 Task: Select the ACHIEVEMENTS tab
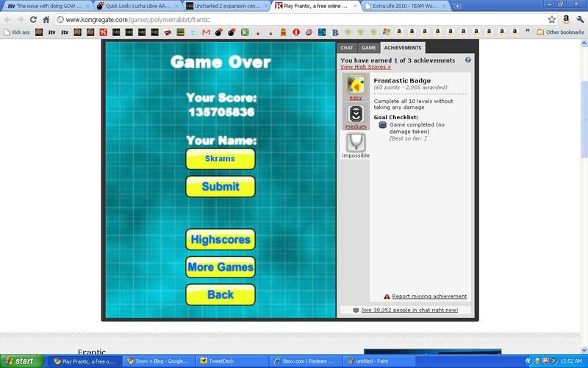(x=402, y=48)
